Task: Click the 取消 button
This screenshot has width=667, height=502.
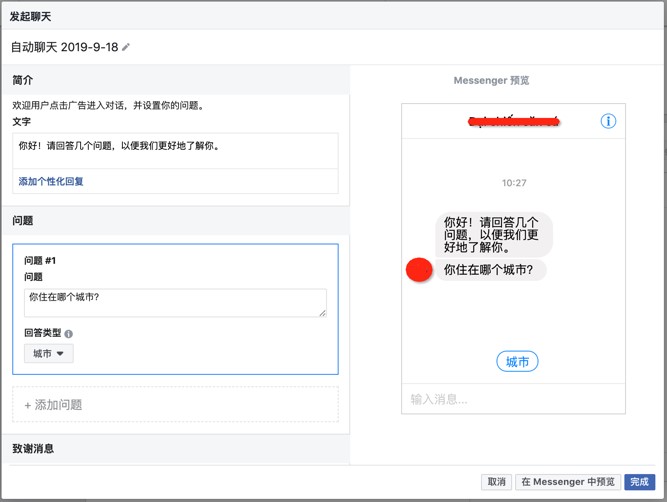Action: [496, 482]
